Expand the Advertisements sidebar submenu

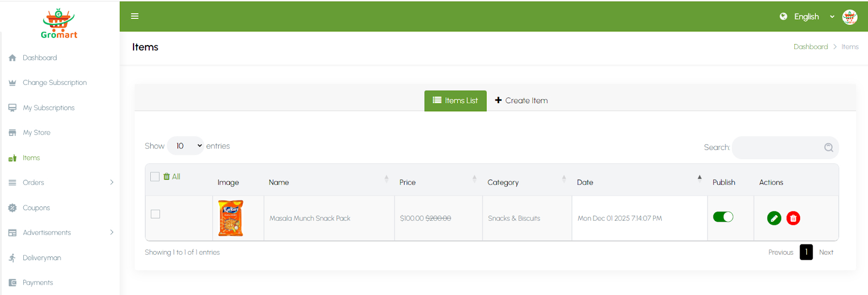(x=112, y=233)
